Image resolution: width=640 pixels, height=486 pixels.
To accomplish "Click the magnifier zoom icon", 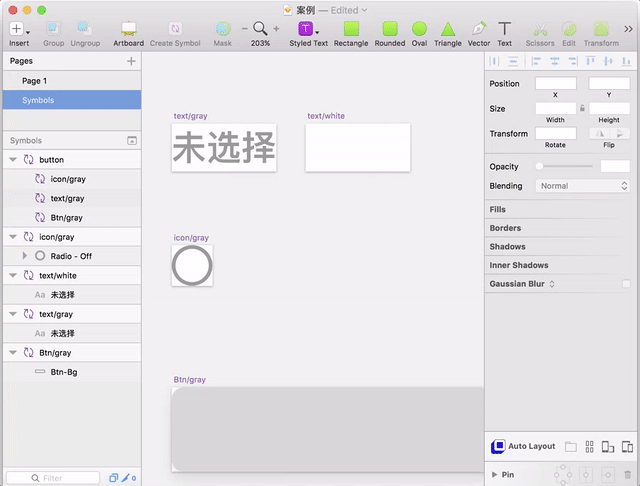I will (x=260, y=29).
